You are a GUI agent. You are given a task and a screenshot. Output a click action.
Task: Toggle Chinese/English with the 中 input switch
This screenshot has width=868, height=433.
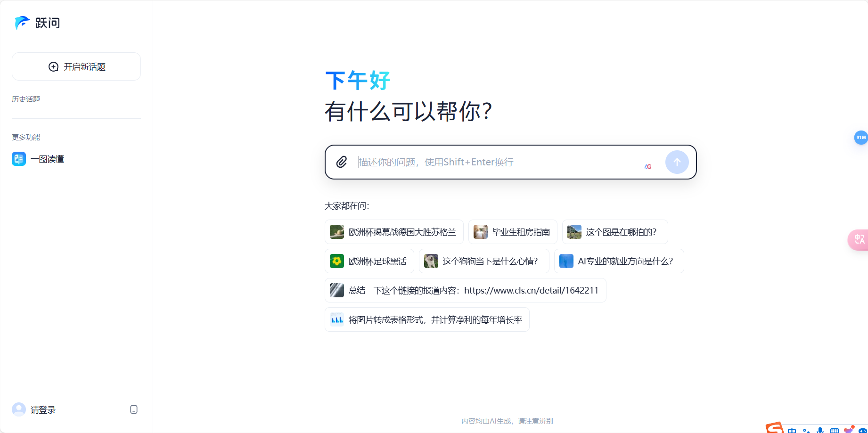792,430
